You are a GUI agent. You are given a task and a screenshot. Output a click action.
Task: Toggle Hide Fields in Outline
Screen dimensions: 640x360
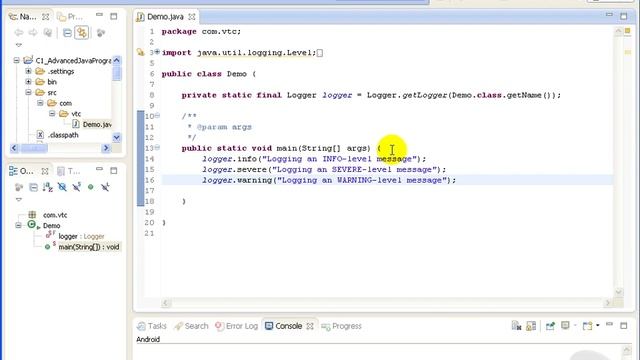62,187
